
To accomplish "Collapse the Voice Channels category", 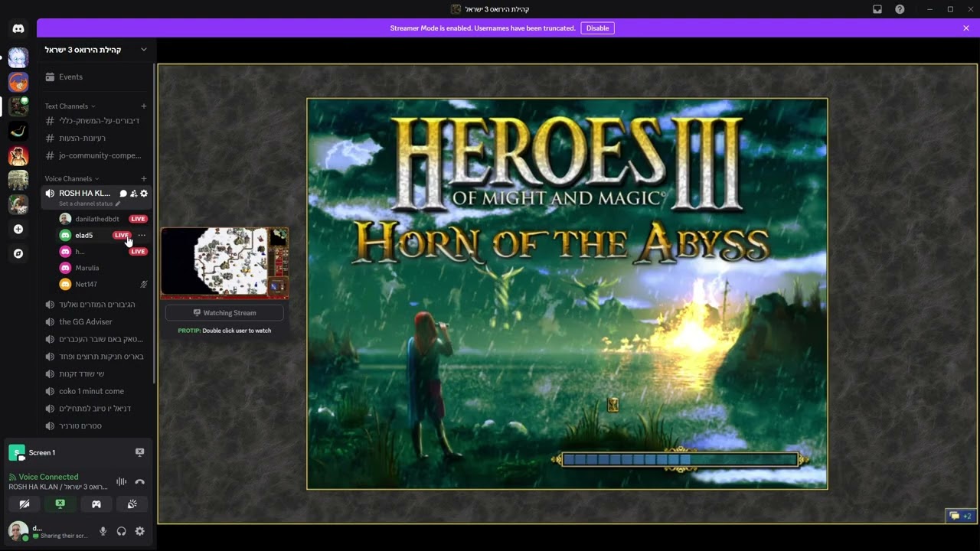I will click(x=71, y=179).
